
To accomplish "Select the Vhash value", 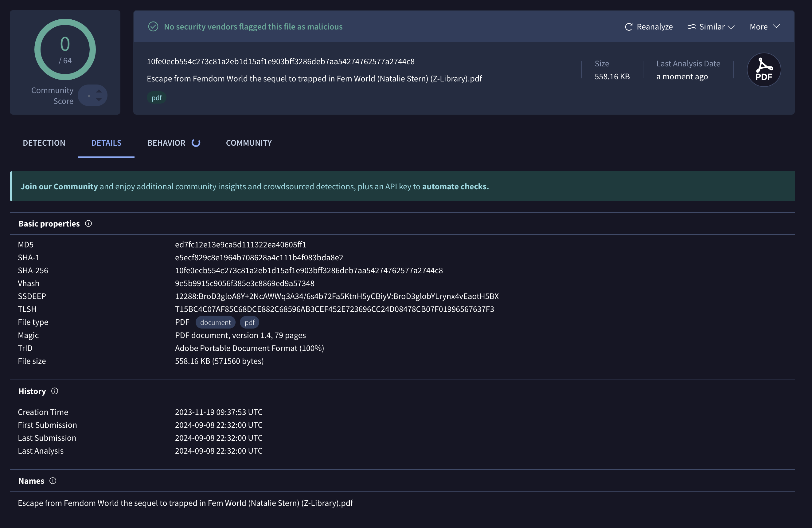I will pyautogui.click(x=245, y=283).
